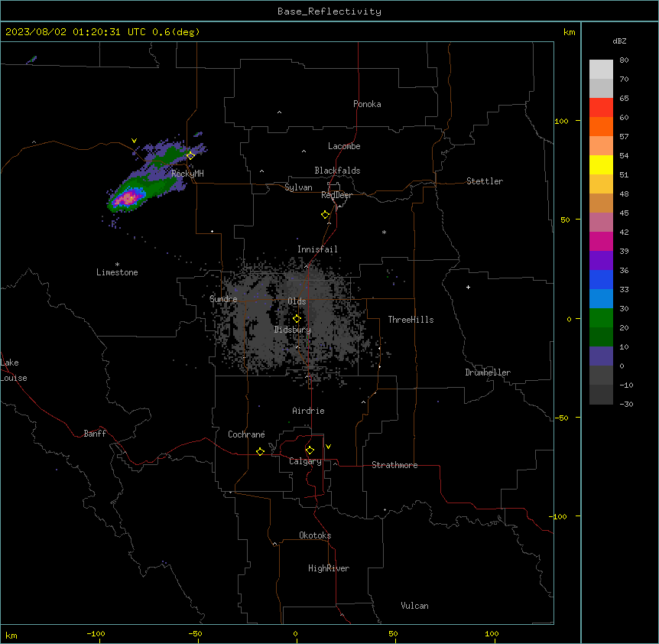Select the orange 57-60 dBZ legend swatch
This screenshot has width=659, height=644.
[x=601, y=126]
